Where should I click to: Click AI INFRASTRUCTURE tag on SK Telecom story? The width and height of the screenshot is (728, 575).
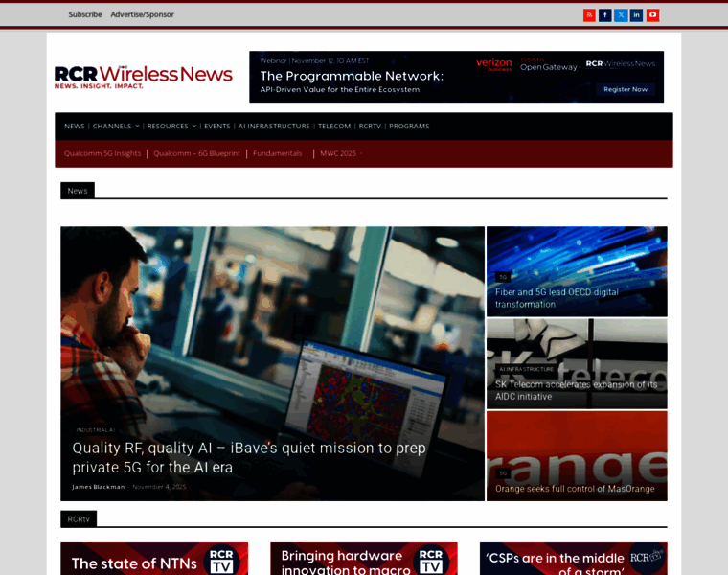527,369
